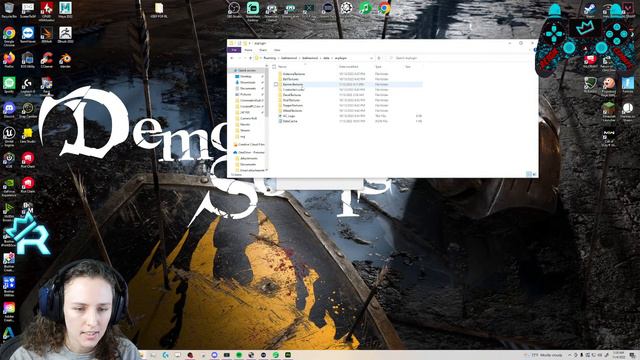
Task: Launch Google Chrome from the desktop's left column
Action: pos(9,35)
